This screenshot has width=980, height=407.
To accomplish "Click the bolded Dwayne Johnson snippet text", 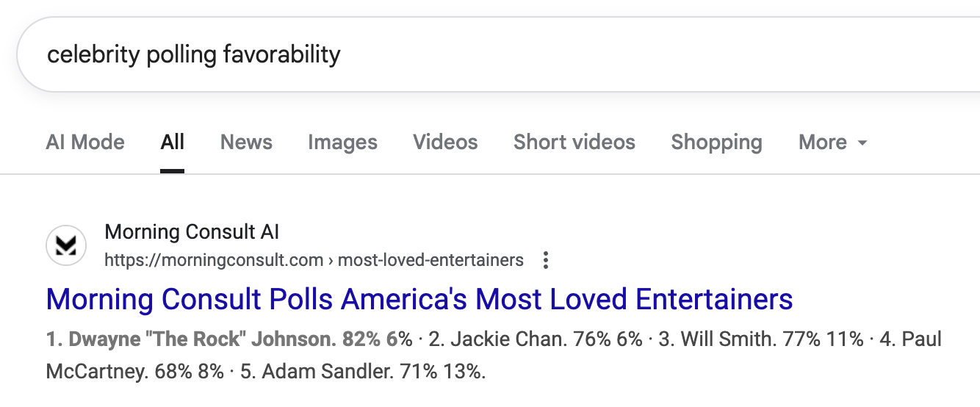I will [229, 339].
